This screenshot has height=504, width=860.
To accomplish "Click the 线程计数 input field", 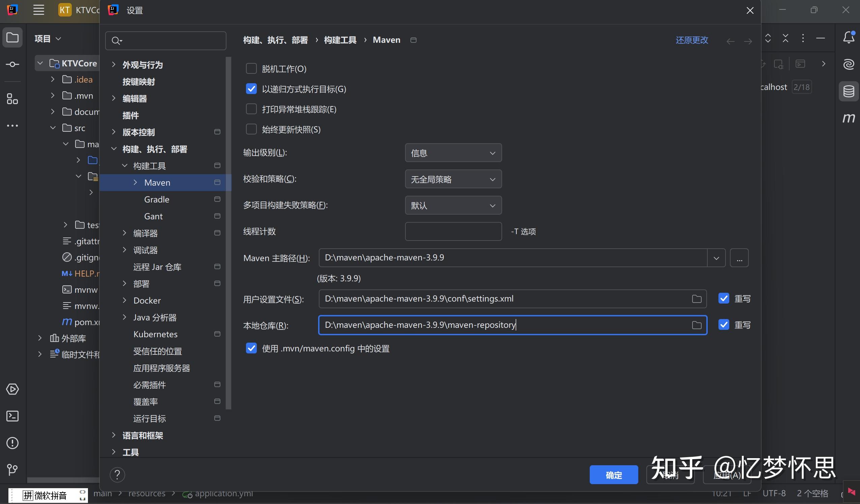I will coord(453,231).
